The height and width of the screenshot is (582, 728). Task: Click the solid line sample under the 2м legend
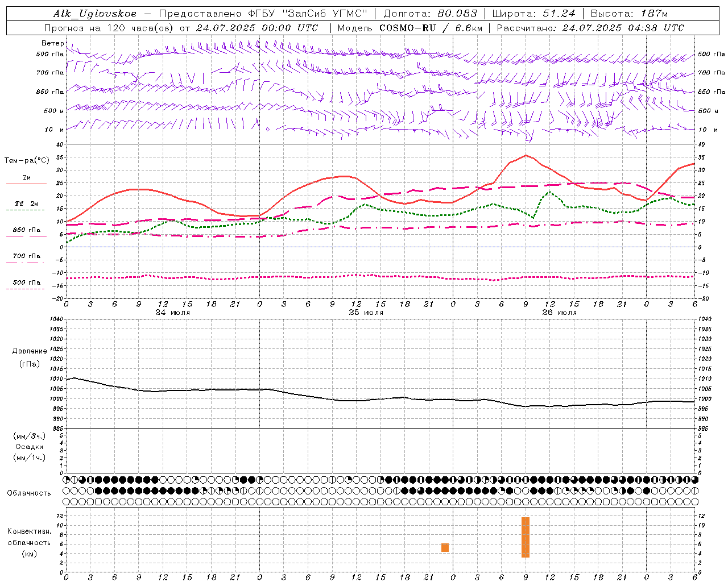[x=26, y=184]
